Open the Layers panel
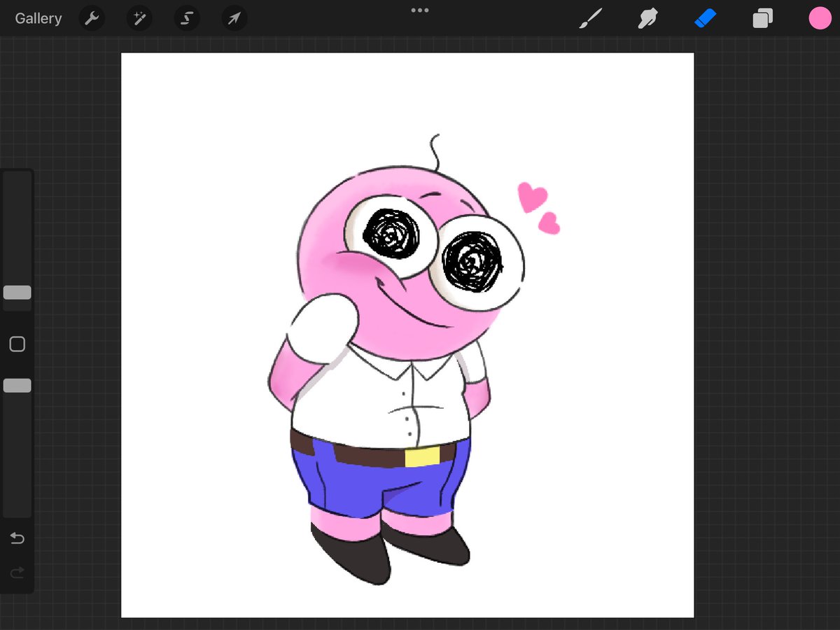Image resolution: width=840 pixels, height=630 pixels. (x=762, y=18)
